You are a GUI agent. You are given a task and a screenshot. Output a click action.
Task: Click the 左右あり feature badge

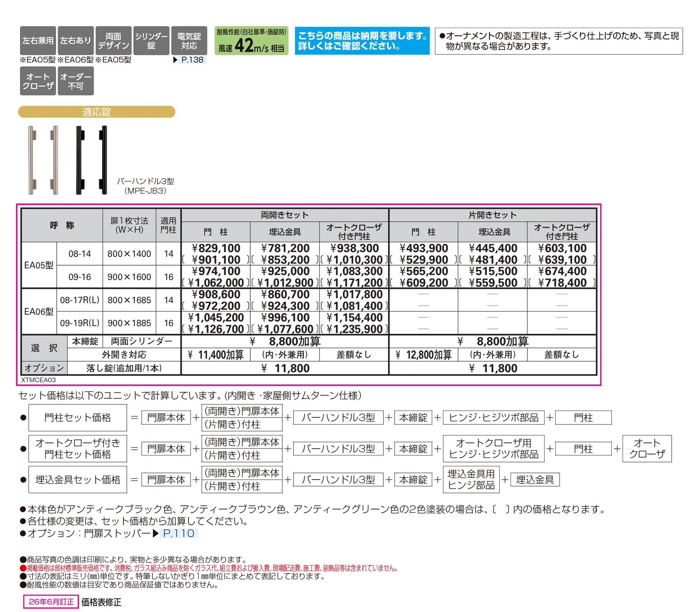76,41
